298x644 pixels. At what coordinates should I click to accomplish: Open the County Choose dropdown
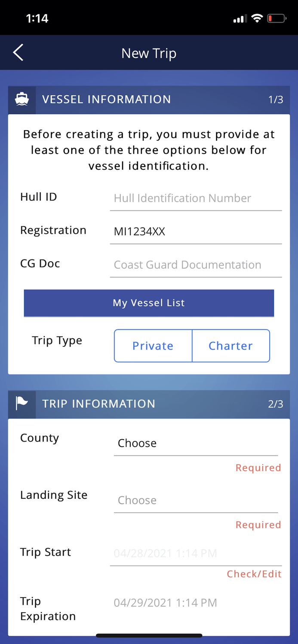point(196,444)
